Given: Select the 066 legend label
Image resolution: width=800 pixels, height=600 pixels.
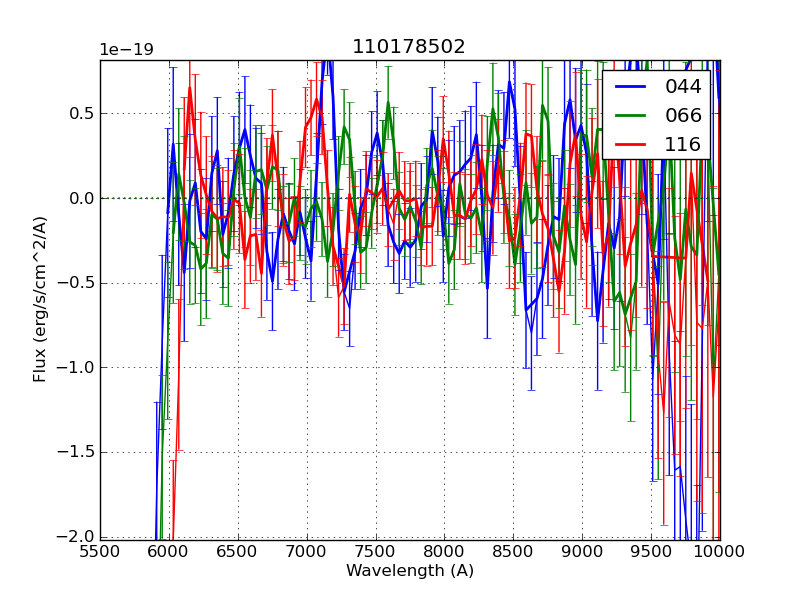Looking at the screenshot, I should [x=684, y=115].
